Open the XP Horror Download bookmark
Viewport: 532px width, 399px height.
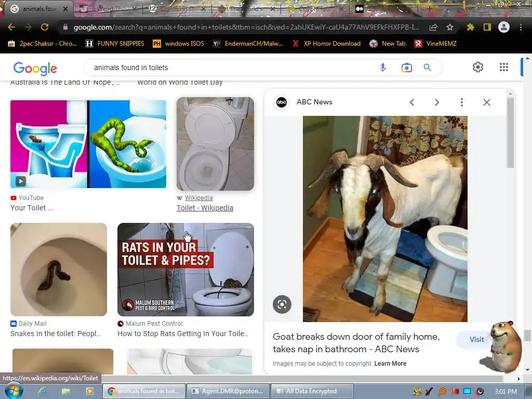click(x=326, y=44)
